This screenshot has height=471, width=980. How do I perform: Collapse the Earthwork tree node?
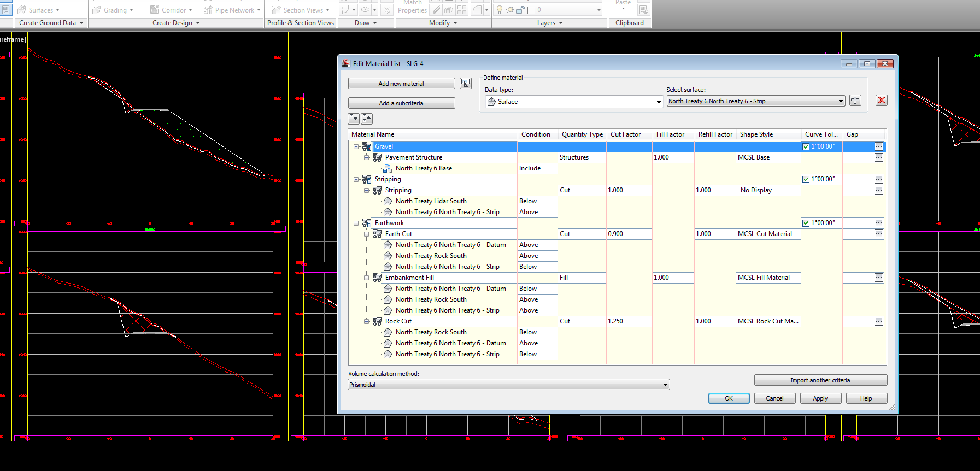[356, 223]
